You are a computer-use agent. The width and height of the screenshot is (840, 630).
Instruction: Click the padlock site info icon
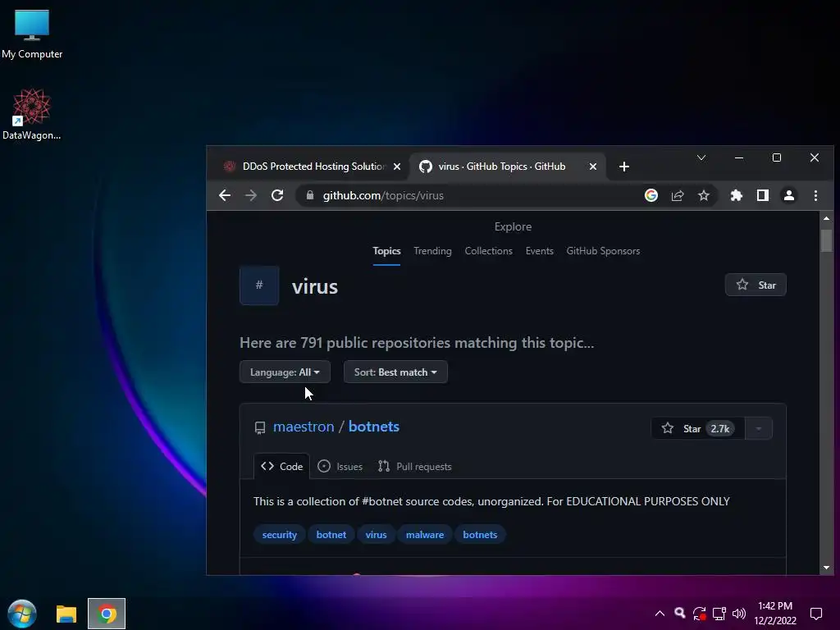(x=309, y=195)
